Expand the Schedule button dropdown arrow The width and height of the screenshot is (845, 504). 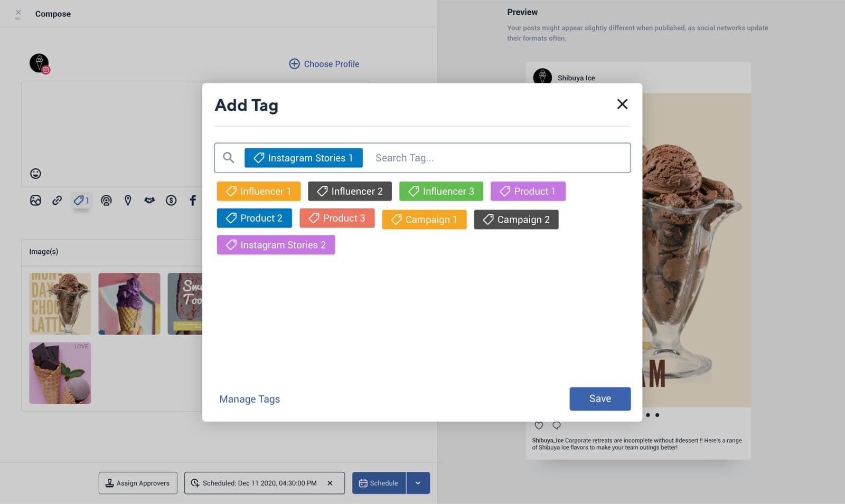coord(418,483)
